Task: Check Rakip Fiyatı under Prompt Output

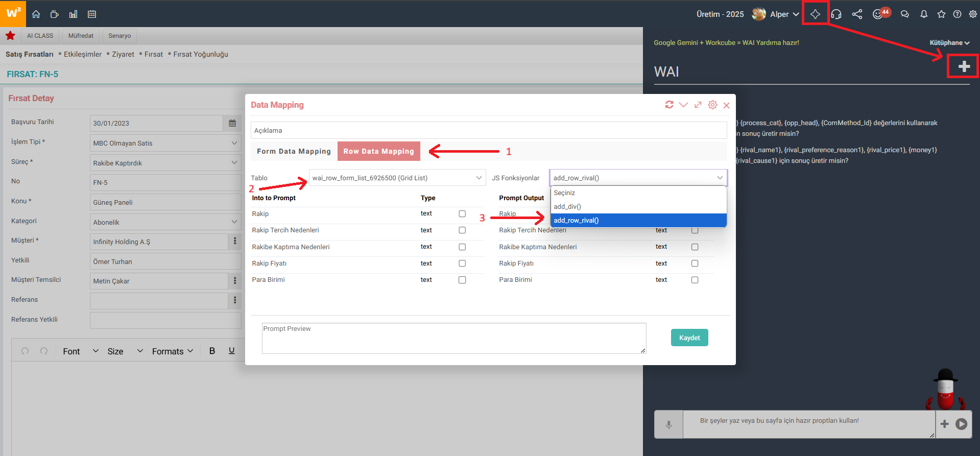Action: [x=695, y=263]
